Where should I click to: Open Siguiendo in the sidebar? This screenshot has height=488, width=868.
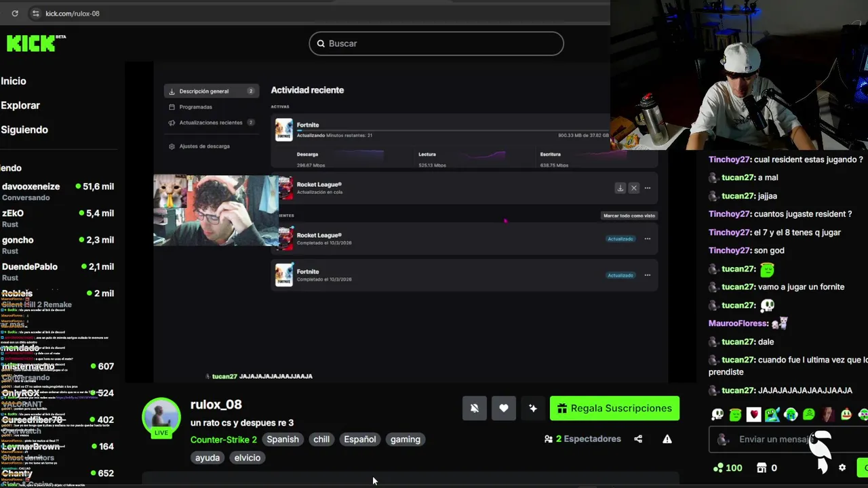(24, 129)
